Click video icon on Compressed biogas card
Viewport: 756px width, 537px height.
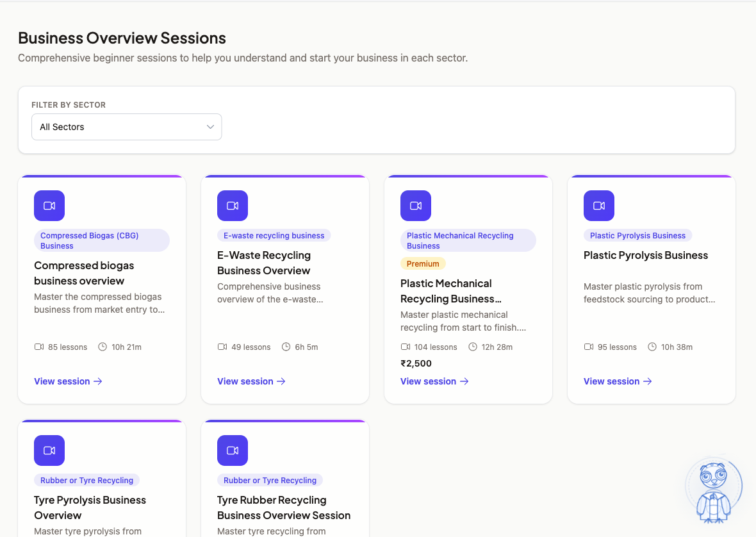click(x=49, y=206)
